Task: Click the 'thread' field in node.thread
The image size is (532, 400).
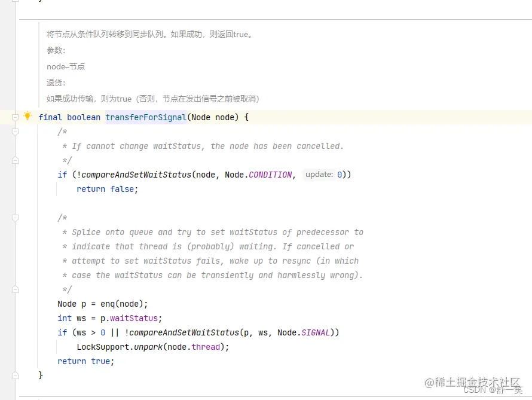Action: pyautogui.click(x=206, y=347)
